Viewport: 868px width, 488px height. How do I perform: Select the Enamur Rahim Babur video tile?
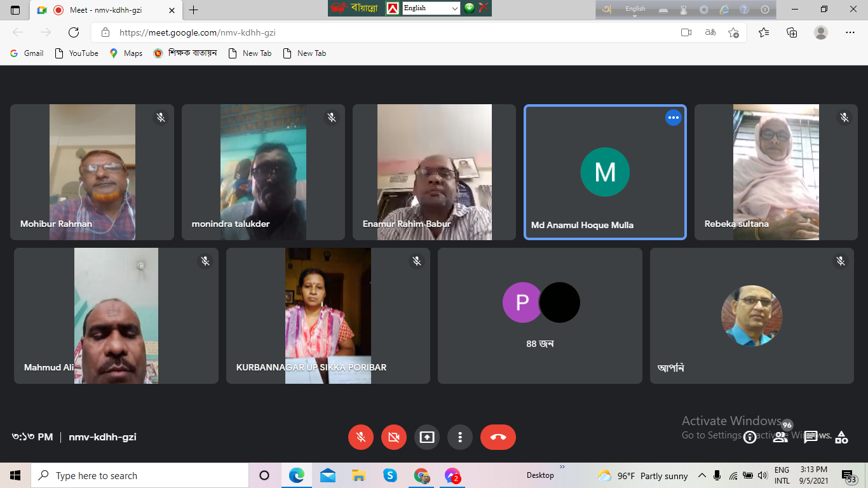point(434,172)
